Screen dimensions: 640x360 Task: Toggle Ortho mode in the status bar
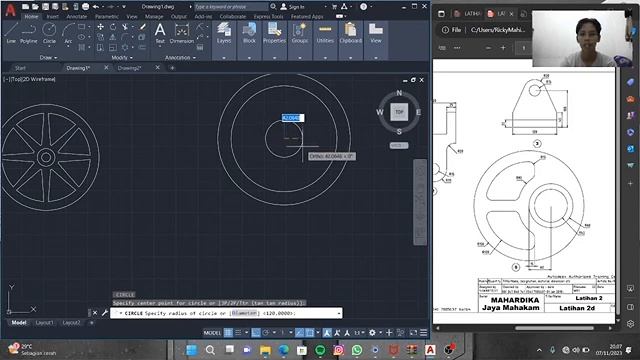[256, 333]
